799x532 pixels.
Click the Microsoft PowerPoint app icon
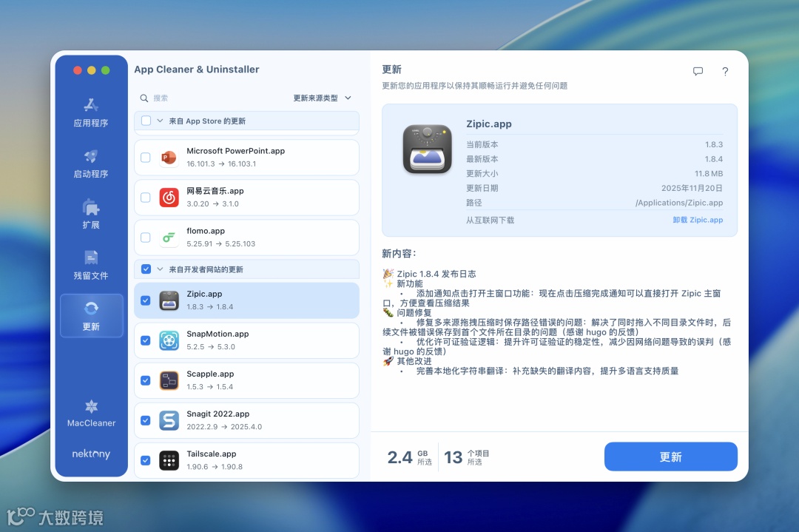[x=169, y=158]
